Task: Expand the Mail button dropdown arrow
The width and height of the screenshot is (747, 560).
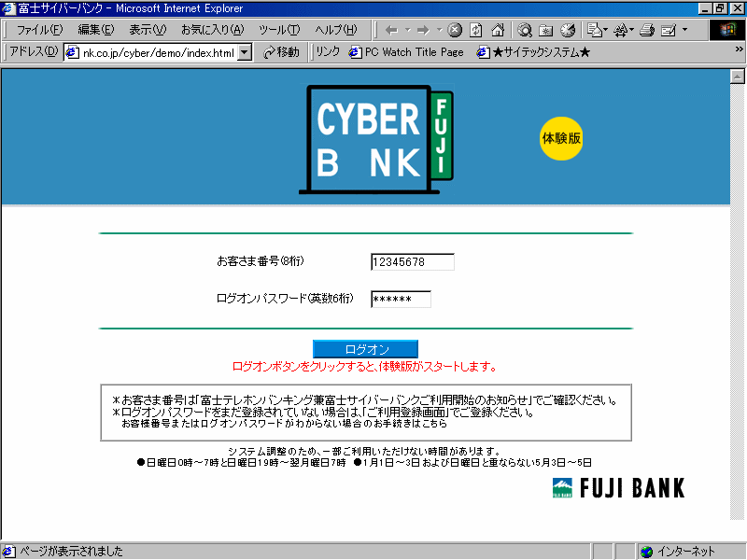Action: point(605,30)
